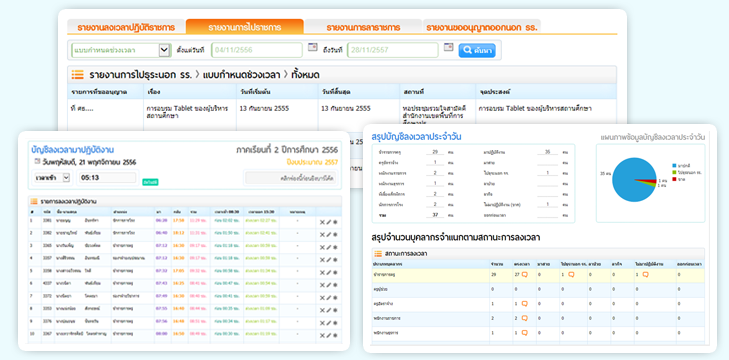The height and width of the screenshot is (360, 729).
Task: Edit the row 8 entry arriving 07:55
Action: pyautogui.click(x=328, y=310)
